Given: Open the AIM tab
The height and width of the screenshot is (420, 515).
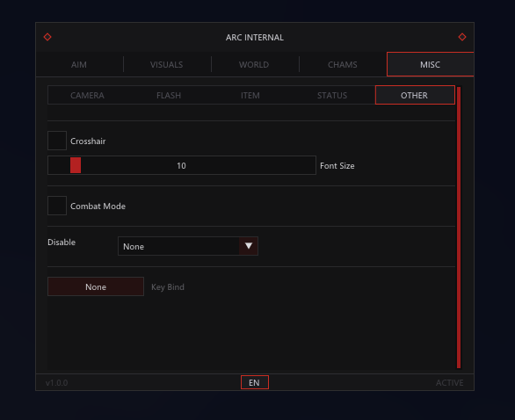Looking at the screenshot, I should click(79, 65).
